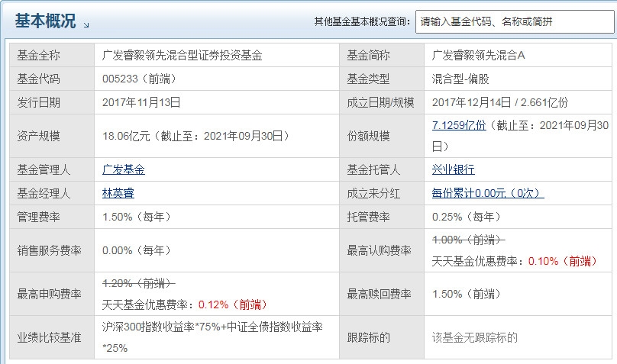617x364 pixels.
Task: Click the 最高赎回费率 row label
Action: [379, 294]
